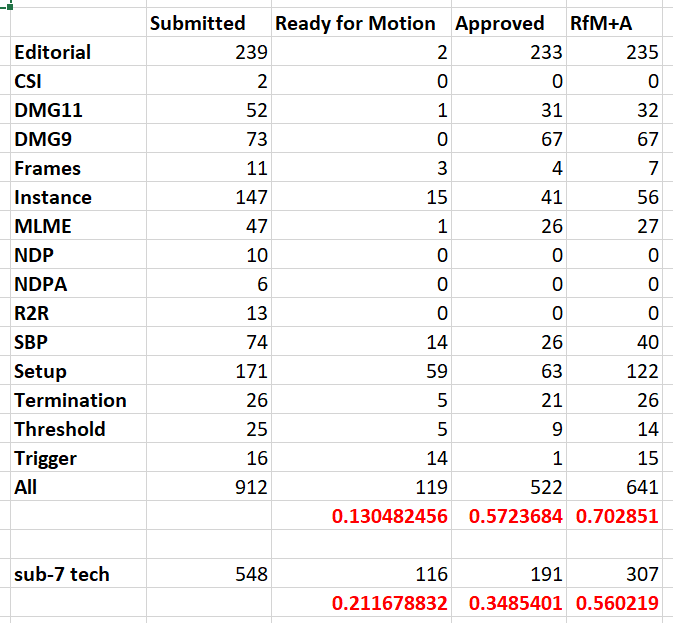Select All Ready for Motion total 119
Screen dimensions: 673x623
pos(361,486)
